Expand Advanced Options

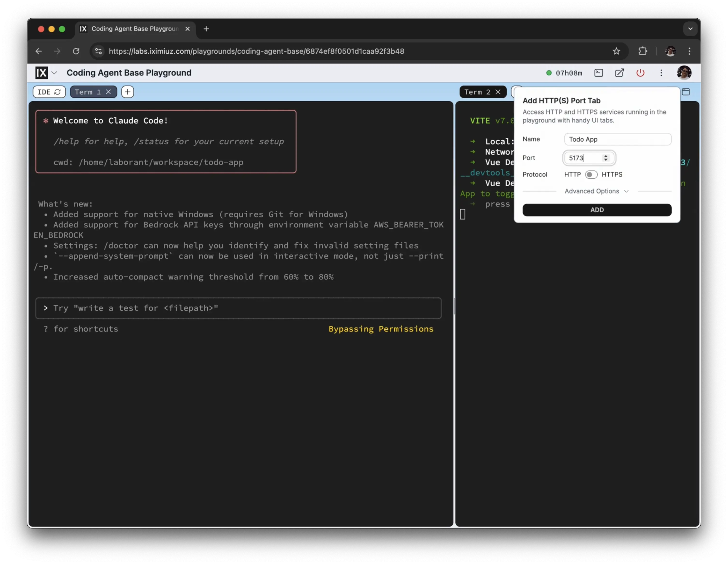(x=596, y=191)
